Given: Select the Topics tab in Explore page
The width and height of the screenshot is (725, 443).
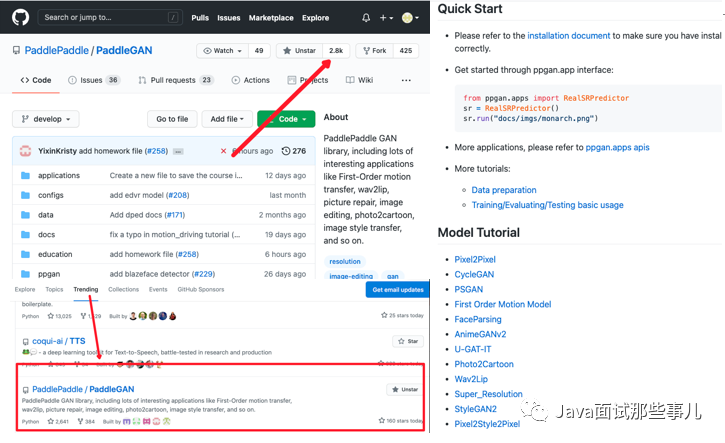Looking at the screenshot, I should [x=54, y=289].
